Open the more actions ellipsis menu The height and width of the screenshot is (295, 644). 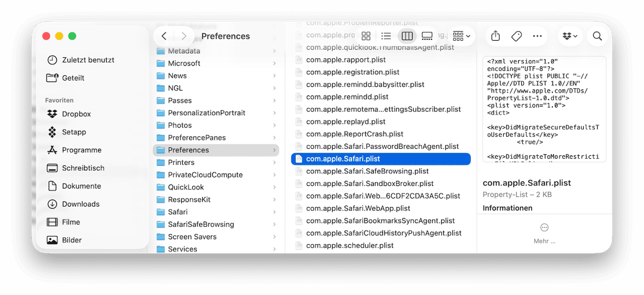(538, 36)
